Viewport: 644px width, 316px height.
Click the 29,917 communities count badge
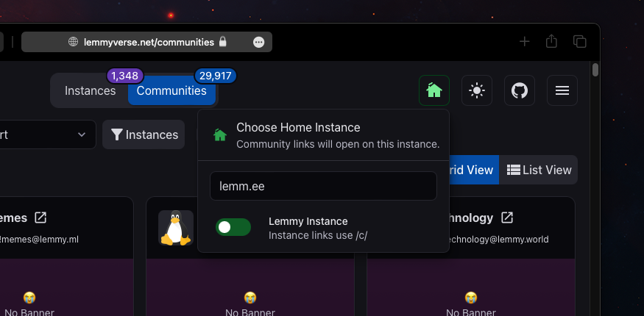215,76
